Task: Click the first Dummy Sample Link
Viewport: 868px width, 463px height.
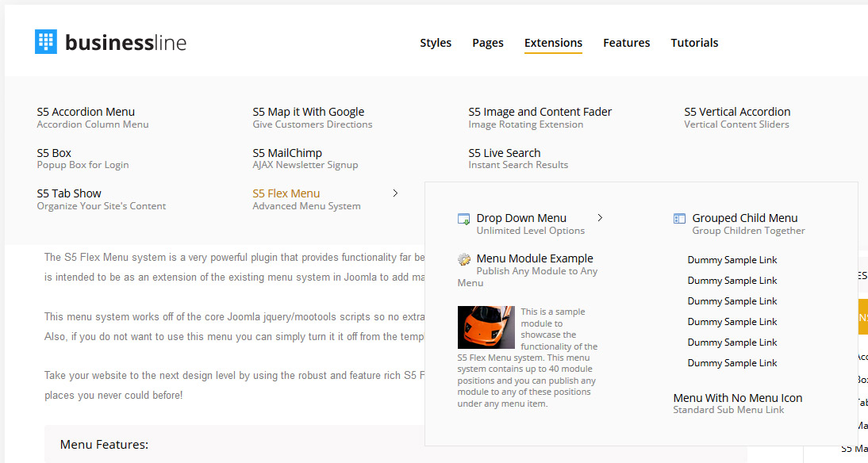Action: click(x=732, y=260)
